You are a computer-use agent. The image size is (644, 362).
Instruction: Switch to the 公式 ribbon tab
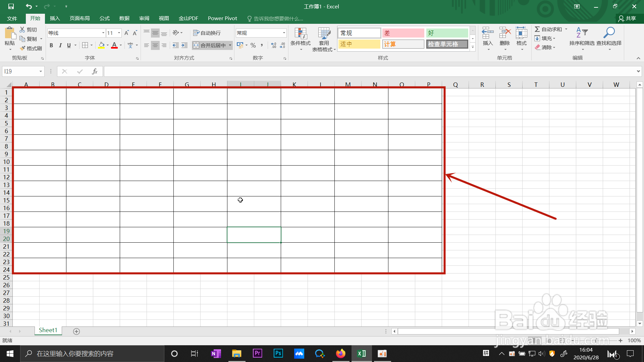(x=105, y=18)
